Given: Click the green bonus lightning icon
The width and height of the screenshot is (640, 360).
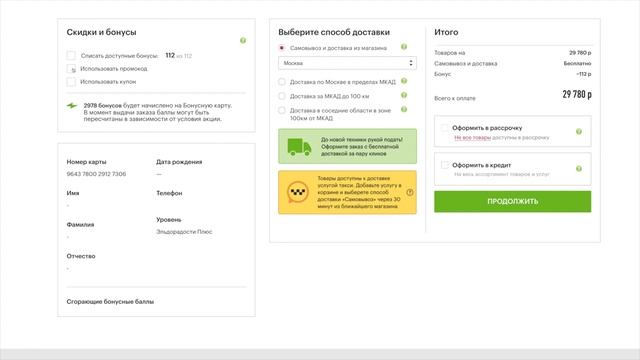Looking at the screenshot, I should (x=72, y=105).
